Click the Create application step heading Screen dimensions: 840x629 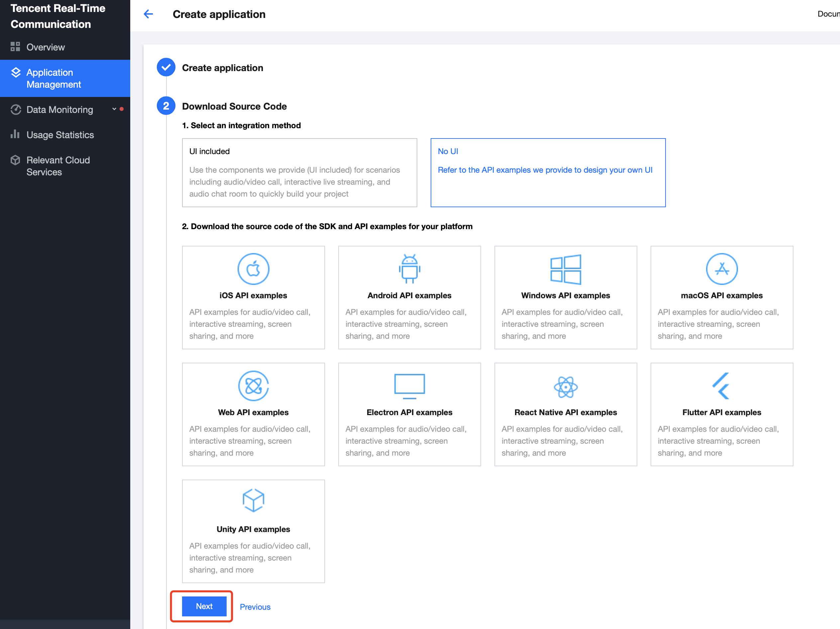pos(223,67)
